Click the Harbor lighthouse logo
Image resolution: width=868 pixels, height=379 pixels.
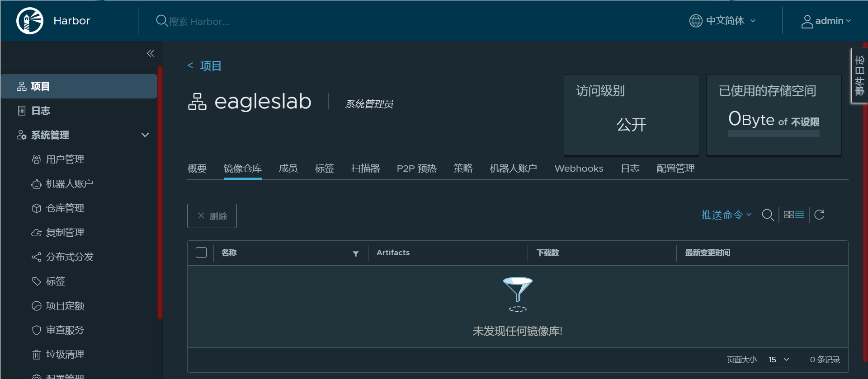coord(30,21)
